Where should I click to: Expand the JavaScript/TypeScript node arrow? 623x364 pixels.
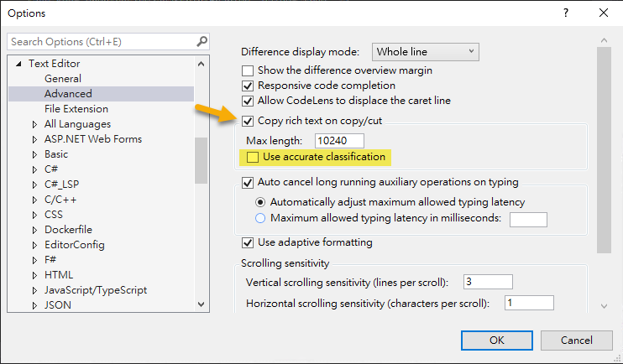pyautogui.click(x=34, y=290)
